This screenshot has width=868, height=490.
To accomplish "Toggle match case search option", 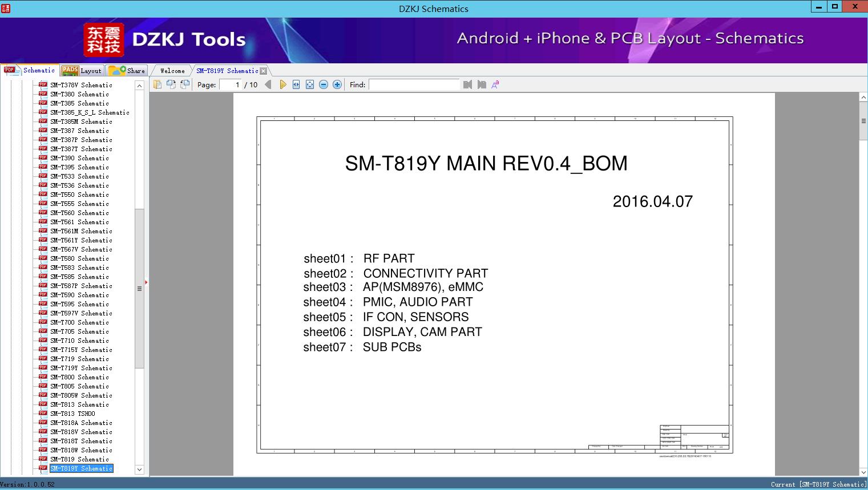I will tap(495, 84).
